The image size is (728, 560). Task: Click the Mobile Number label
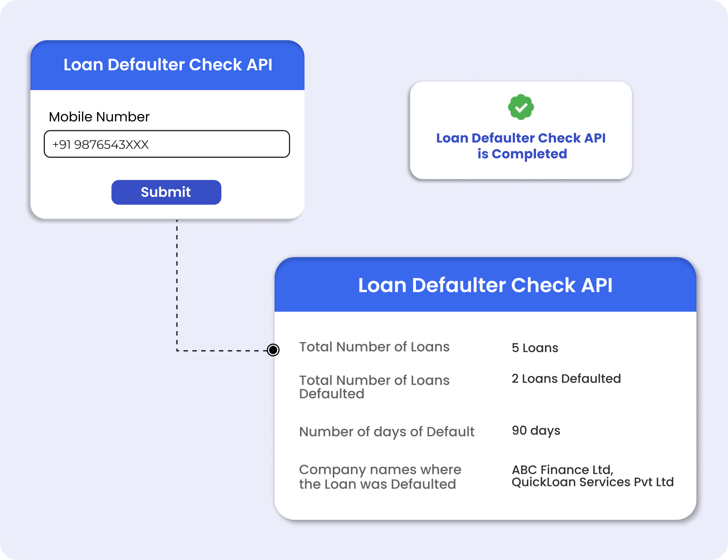99,117
